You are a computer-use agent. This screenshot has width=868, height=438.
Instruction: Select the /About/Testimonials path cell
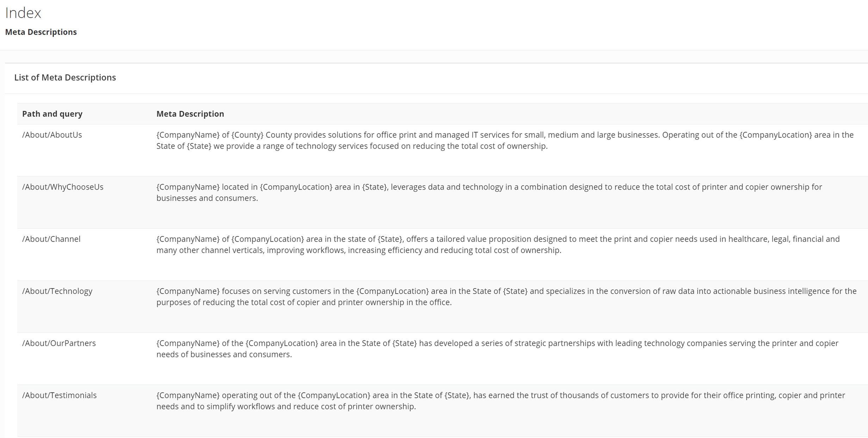[x=59, y=396]
